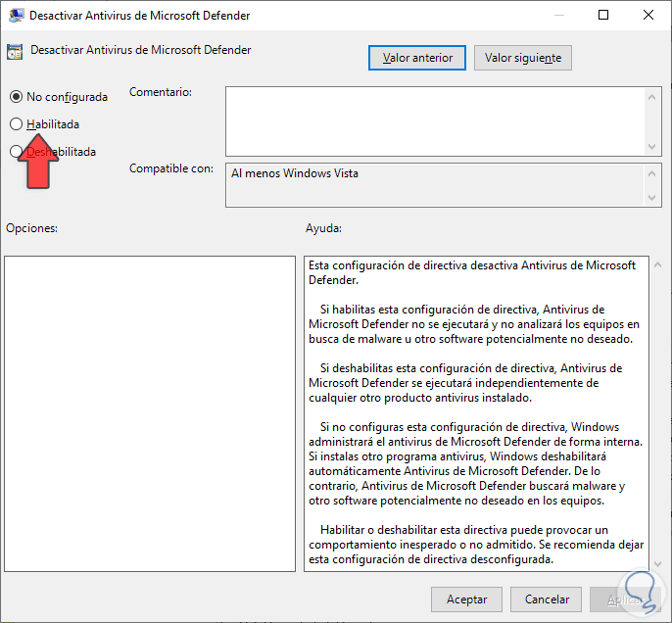Click help paragraph starting 'Si deshabilitas esta configuración'
Viewport: 672px width, 623px height.
point(465,383)
